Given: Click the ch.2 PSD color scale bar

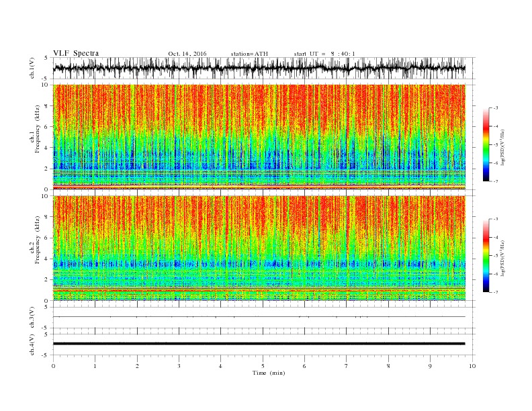Looking at the screenshot, I should point(486,255).
